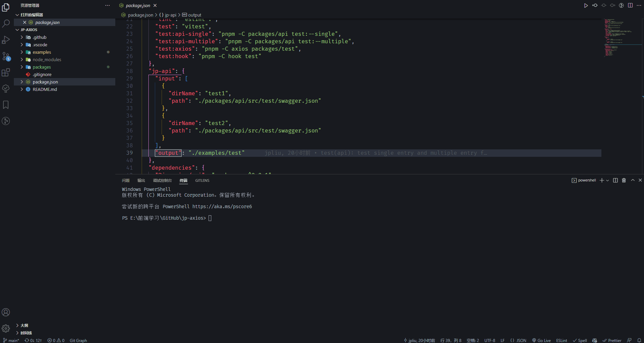Switch to the GITLENS panel tab
Viewport: 644px width, 343px height.
point(202,180)
